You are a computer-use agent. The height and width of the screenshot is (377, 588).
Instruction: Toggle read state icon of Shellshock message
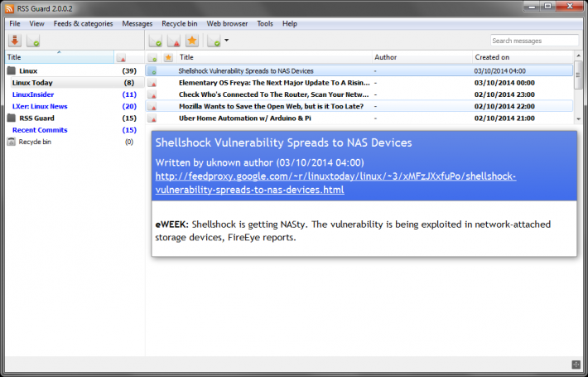click(152, 71)
